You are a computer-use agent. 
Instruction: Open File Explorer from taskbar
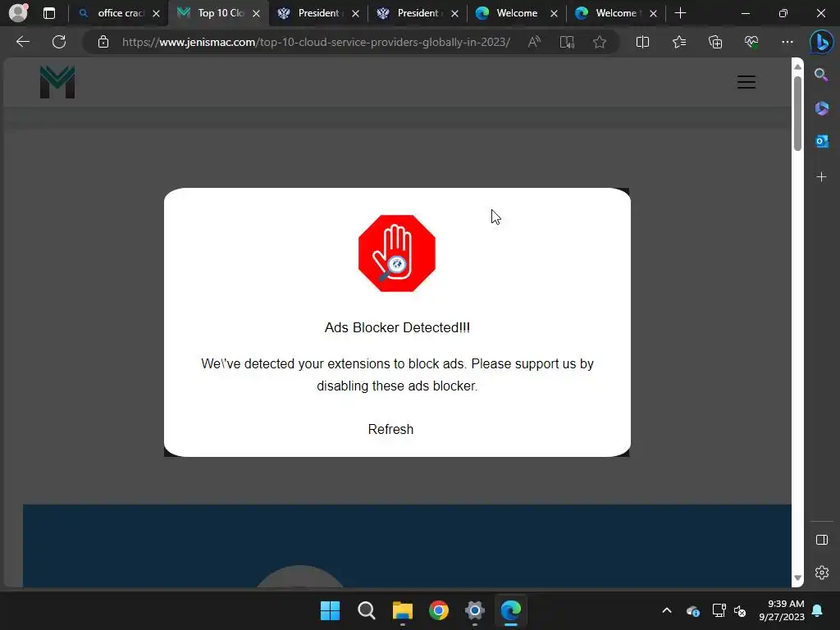click(x=402, y=610)
